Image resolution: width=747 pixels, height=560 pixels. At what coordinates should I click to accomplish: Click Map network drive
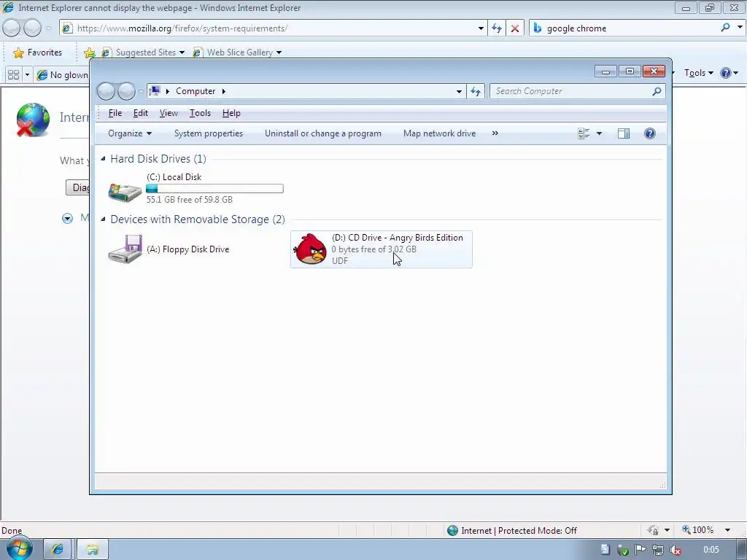point(439,133)
